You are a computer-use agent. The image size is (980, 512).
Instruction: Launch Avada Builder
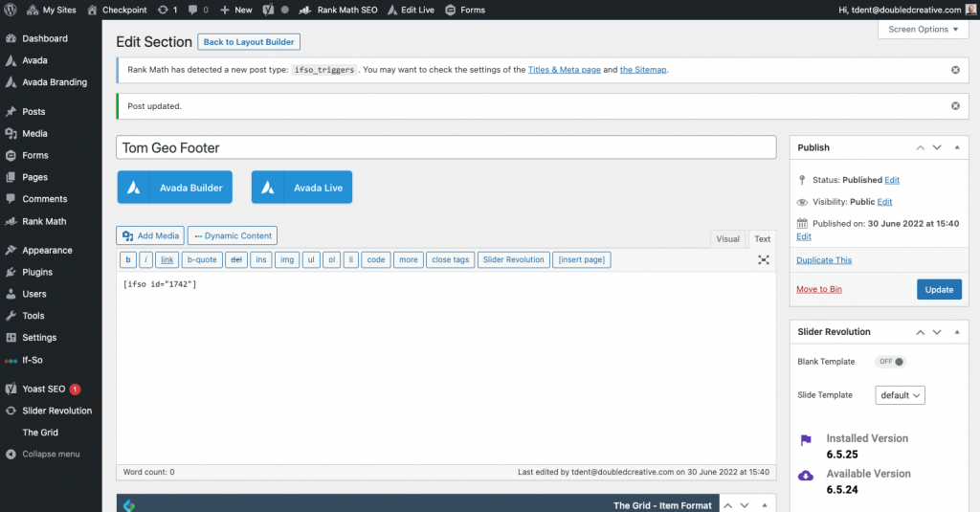175,188
